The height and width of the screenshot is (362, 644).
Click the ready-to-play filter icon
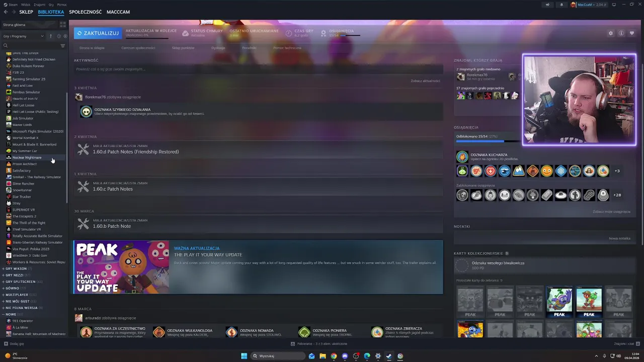tap(65, 36)
